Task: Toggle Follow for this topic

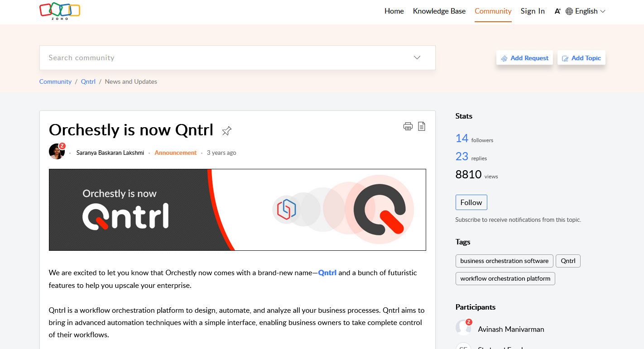Action: [471, 202]
